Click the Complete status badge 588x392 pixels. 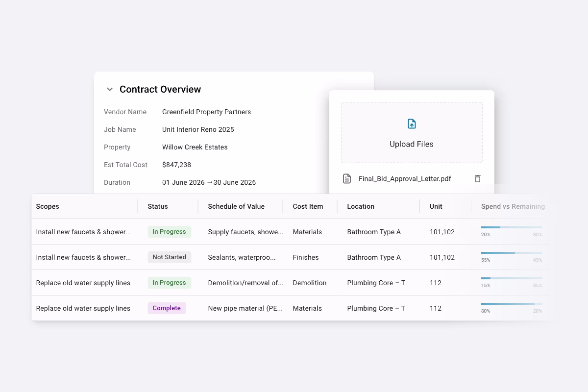click(167, 308)
